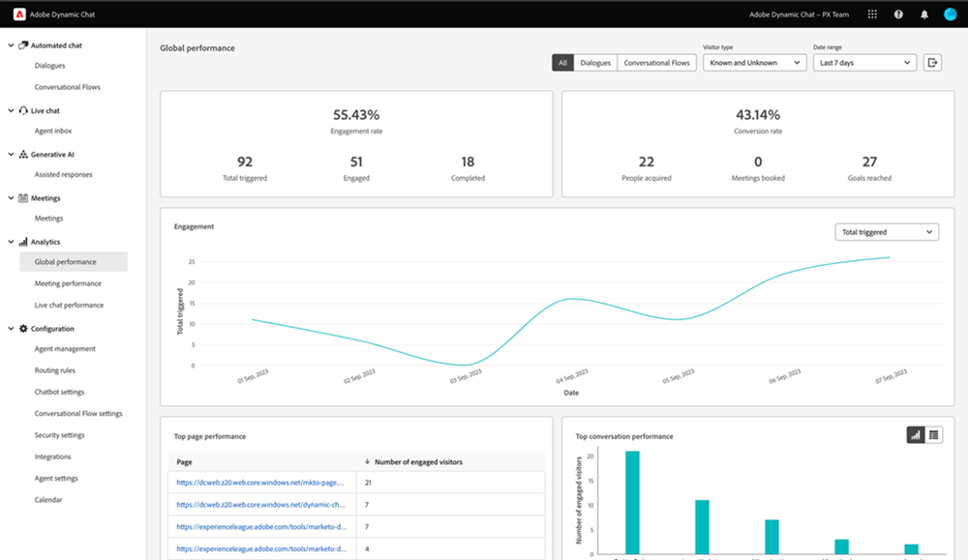This screenshot has width=968, height=560.
Task: Click the user avatar in the header
Action: 950,14
